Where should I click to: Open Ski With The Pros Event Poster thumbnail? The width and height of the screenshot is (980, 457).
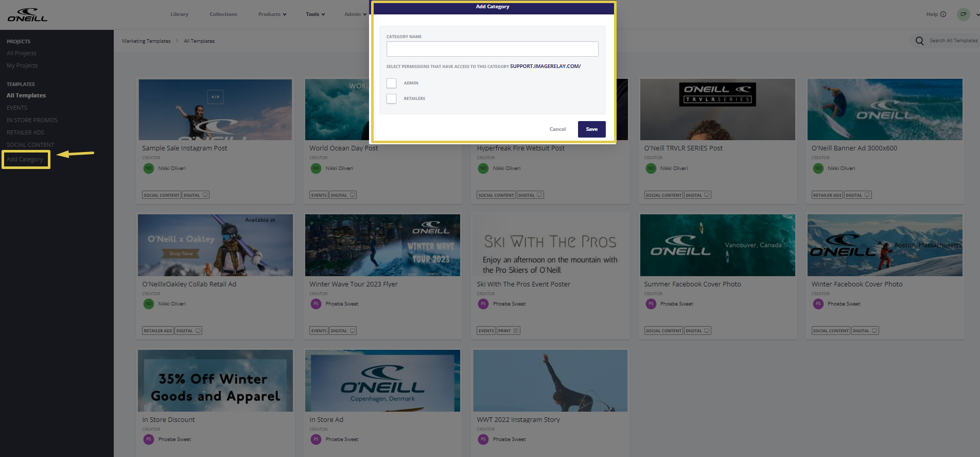(x=550, y=245)
